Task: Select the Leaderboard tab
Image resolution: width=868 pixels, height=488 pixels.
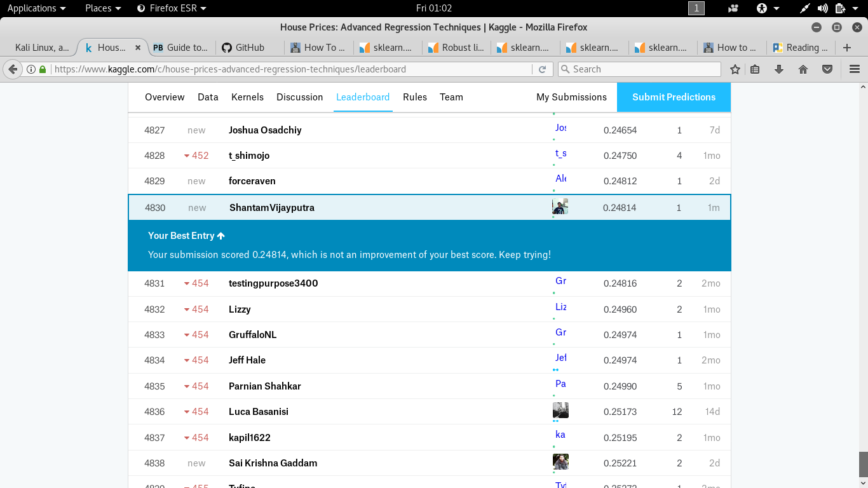Action: [363, 97]
